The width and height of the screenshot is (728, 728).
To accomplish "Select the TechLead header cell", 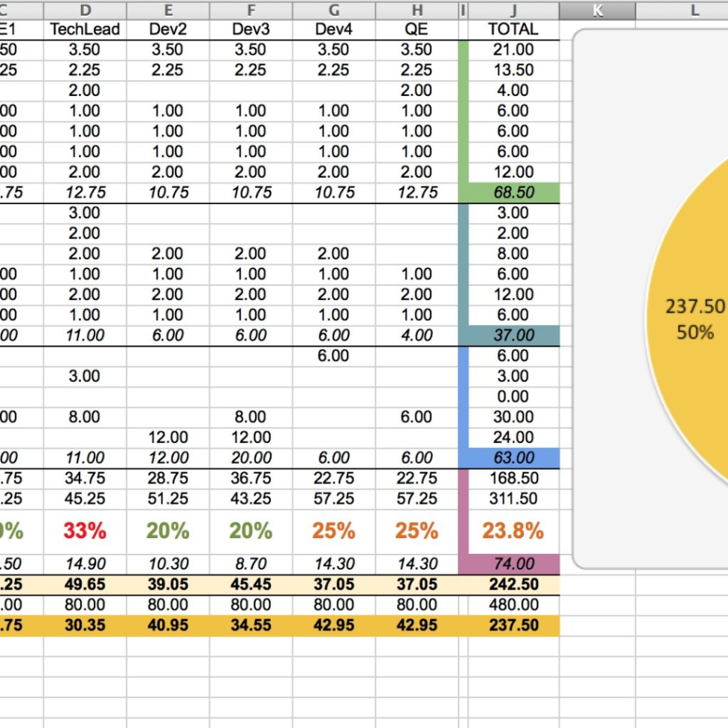I will click(85, 29).
